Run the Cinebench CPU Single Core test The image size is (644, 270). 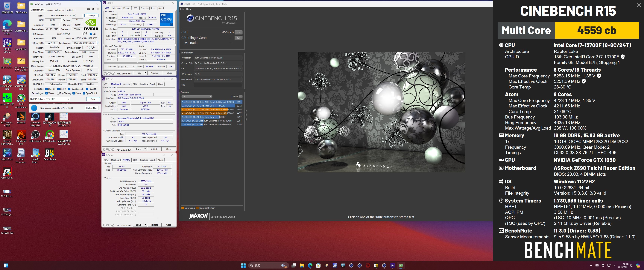[x=239, y=38]
